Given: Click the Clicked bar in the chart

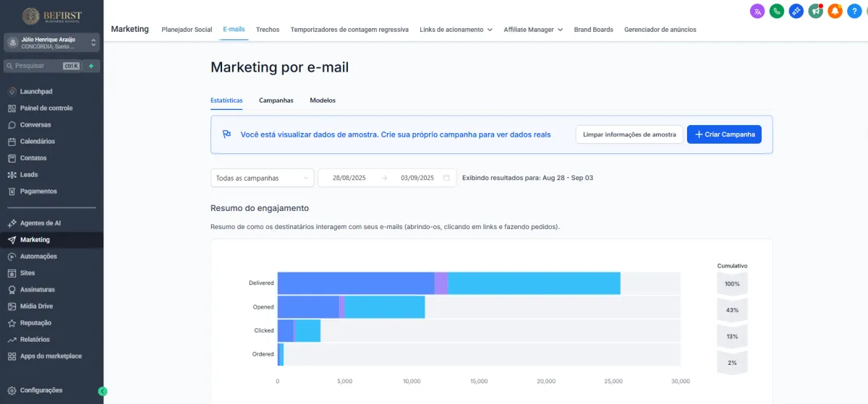Looking at the screenshot, I should (299, 331).
